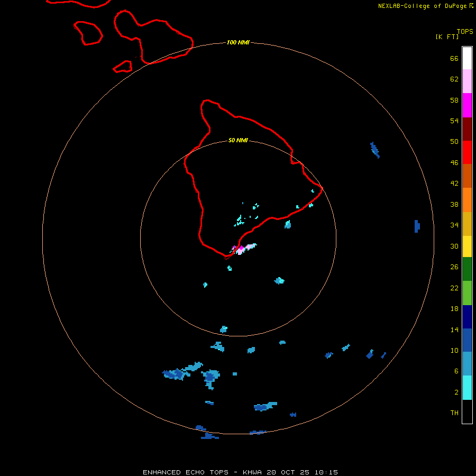Click the NEXLAB-College of DuPage text
Screen dimensions: 476x476
pyautogui.click(x=423, y=6)
